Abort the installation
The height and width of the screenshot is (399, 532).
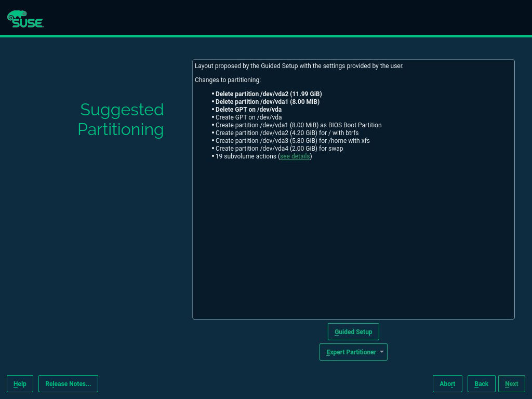447,384
